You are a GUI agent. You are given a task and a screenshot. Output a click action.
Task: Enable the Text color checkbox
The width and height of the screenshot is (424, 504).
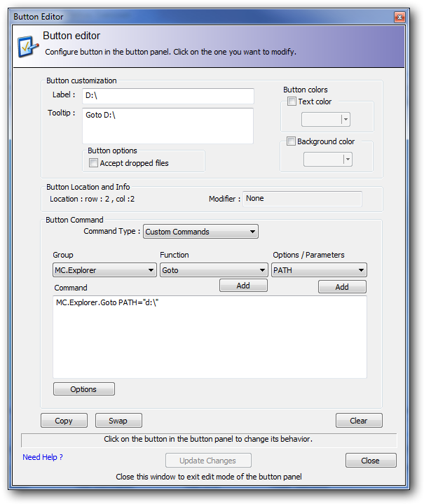[292, 101]
